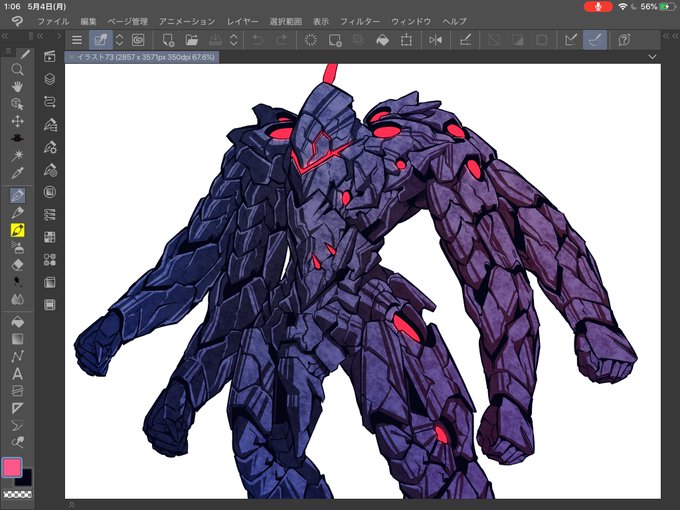
Task: Open the Color Wheel palette icon
Action: coord(50,192)
